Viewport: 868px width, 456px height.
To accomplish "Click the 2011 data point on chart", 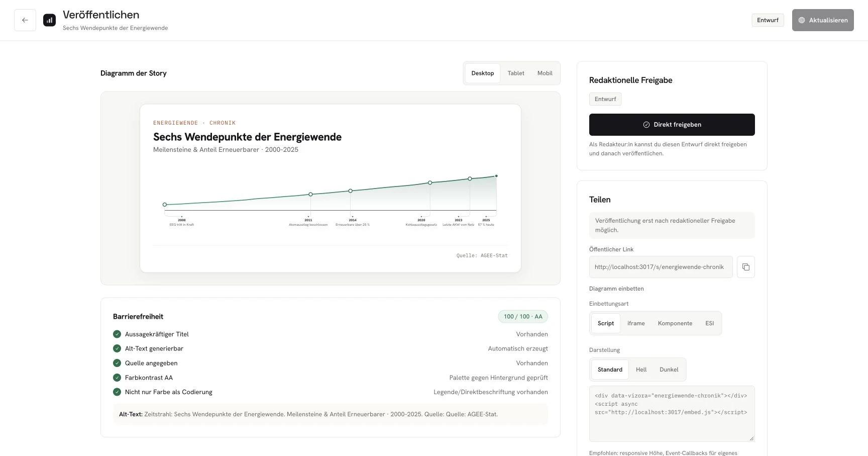I will 310,194.
